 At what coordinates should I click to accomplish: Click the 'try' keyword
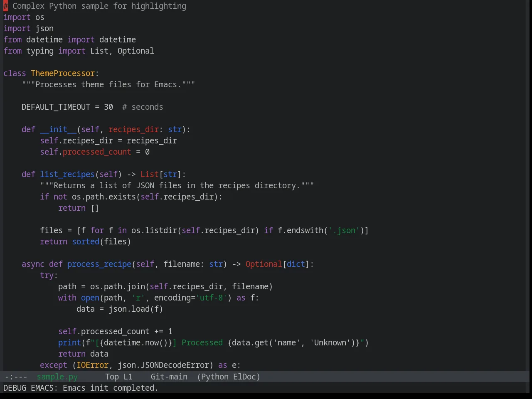point(47,276)
